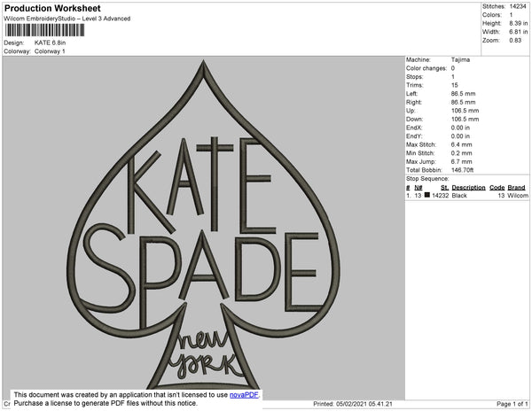Click the Trims value 15

pyautogui.click(x=455, y=85)
